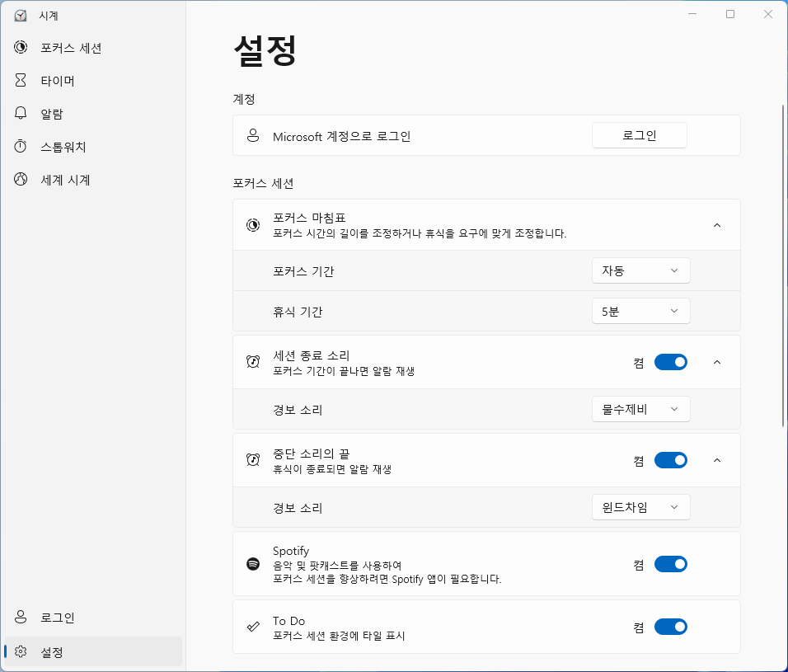Viewport: 788px width, 672px height.
Task: Click 로그인 at the sidebar bottom
Action: click(93, 618)
